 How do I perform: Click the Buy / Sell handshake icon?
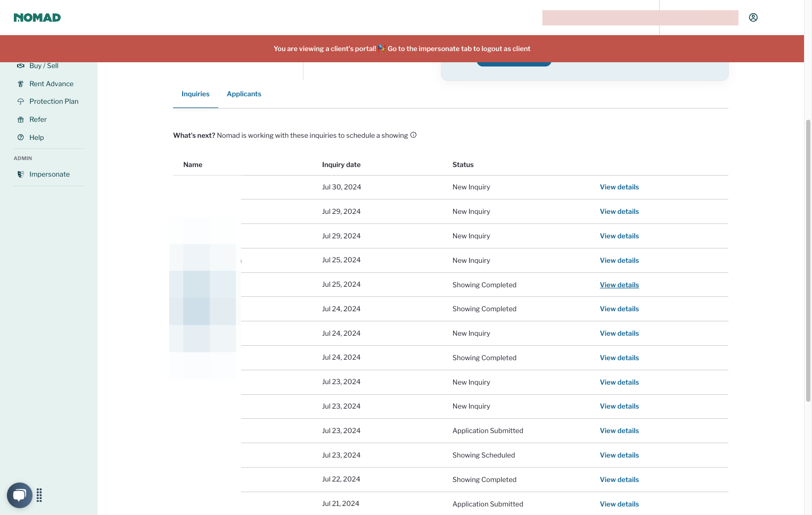[21, 66]
